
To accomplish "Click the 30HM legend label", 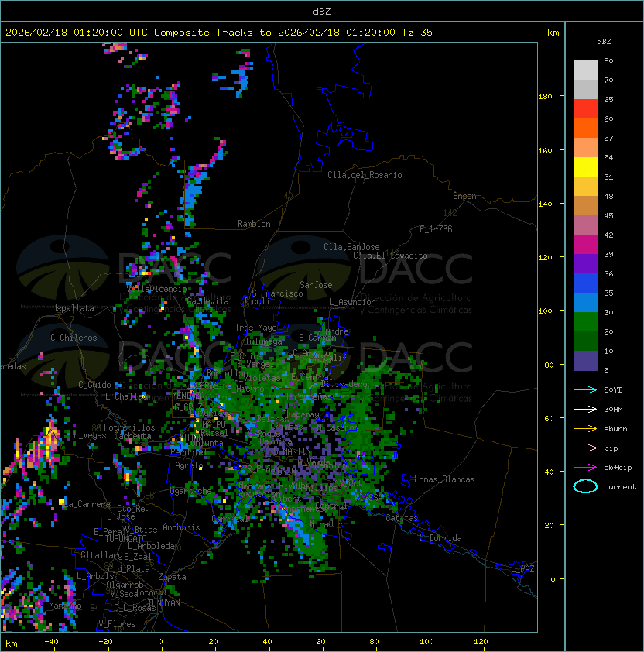I will (x=613, y=409).
